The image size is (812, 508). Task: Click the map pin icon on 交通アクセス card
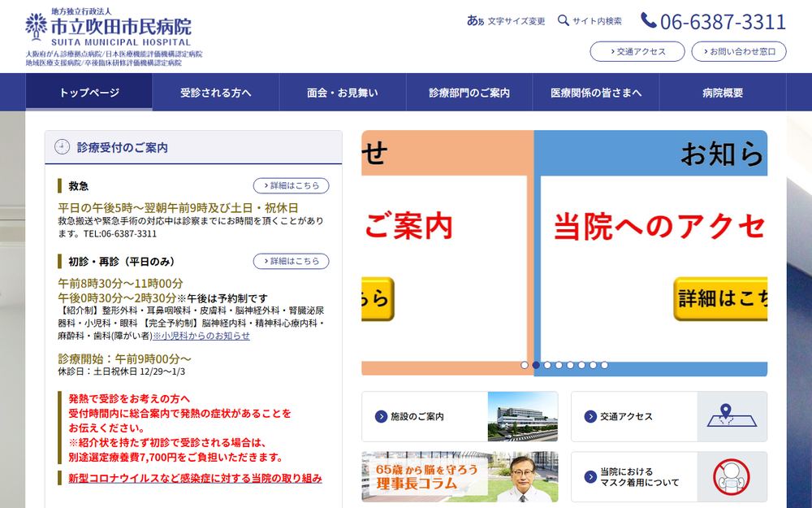[x=732, y=416]
